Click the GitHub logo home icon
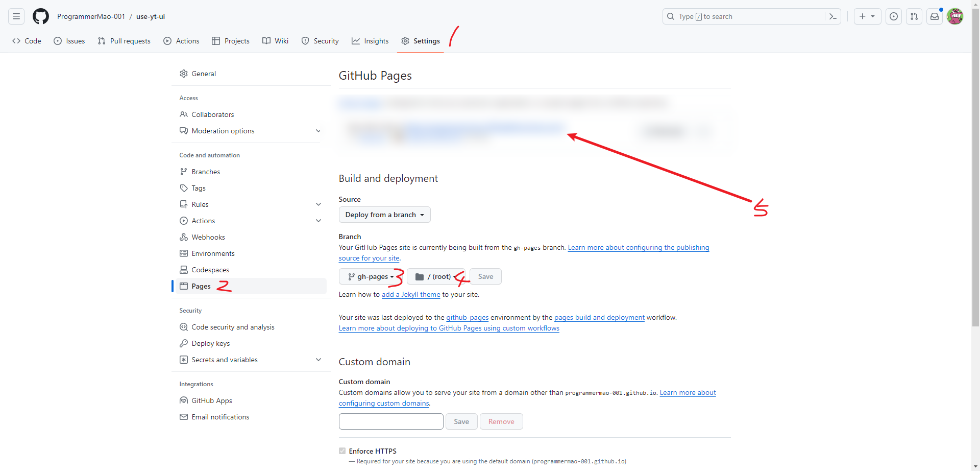 41,16
